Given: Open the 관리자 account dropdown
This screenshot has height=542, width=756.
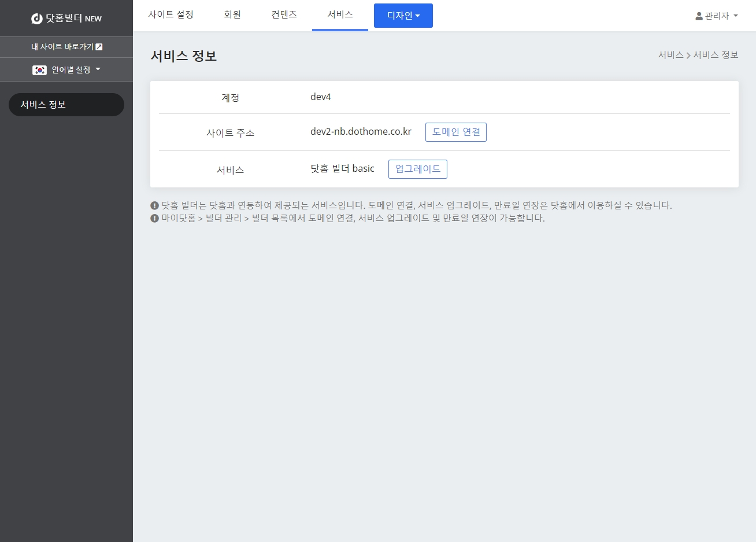Looking at the screenshot, I should pos(717,16).
